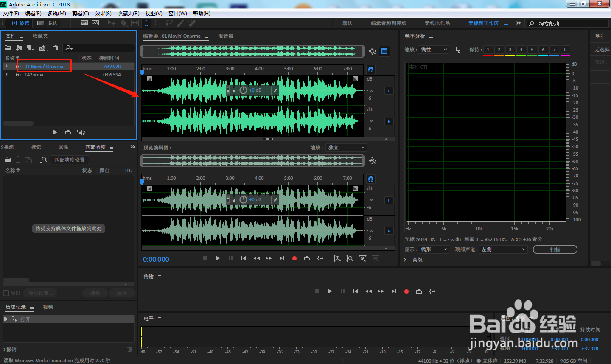This screenshot has width=611, height=364.
Task: Open the 效果 (Effects) menu
Action: 103,14
